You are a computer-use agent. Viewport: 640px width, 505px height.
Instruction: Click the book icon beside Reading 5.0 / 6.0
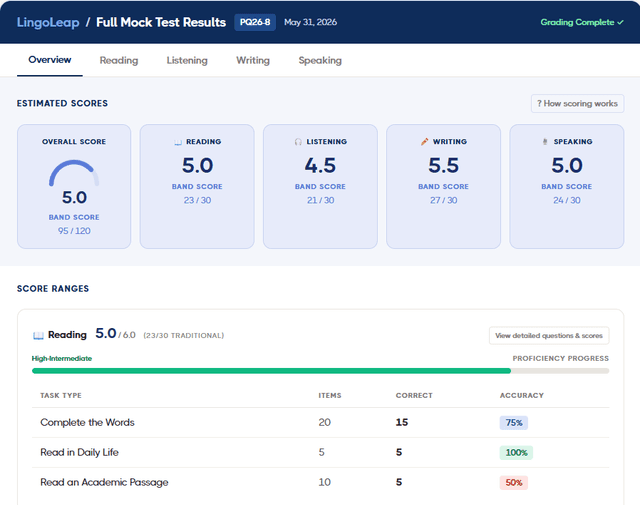click(x=38, y=336)
